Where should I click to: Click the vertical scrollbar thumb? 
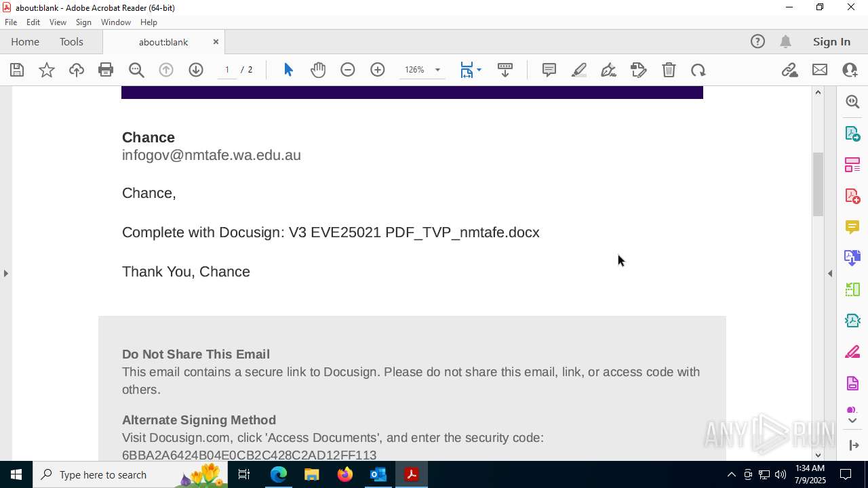tap(818, 184)
